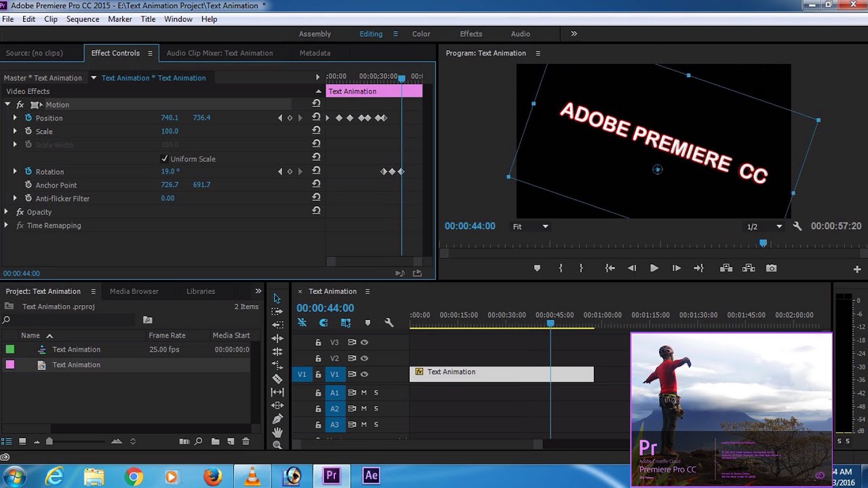Play the sequence in Program monitor
The width and height of the screenshot is (868, 488).
click(654, 268)
